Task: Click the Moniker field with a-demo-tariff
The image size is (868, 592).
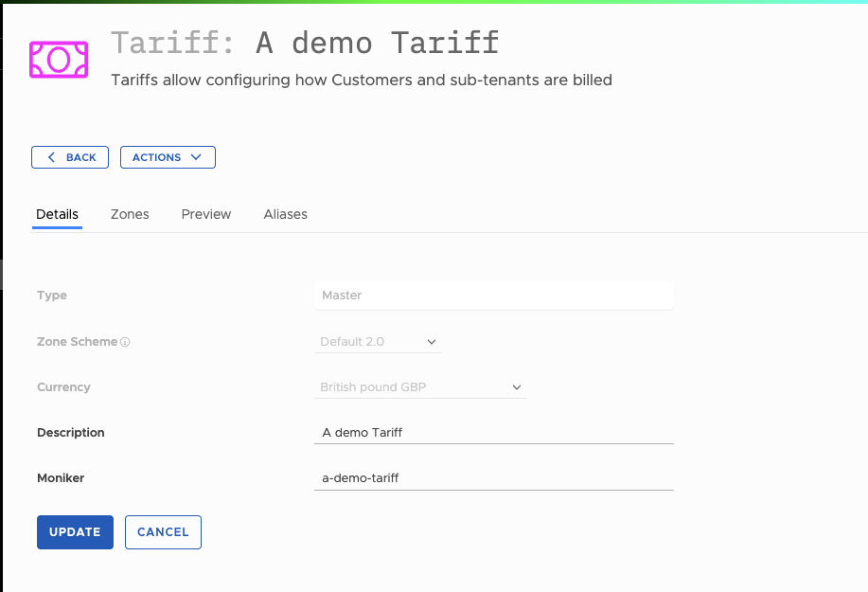Action: [494, 478]
